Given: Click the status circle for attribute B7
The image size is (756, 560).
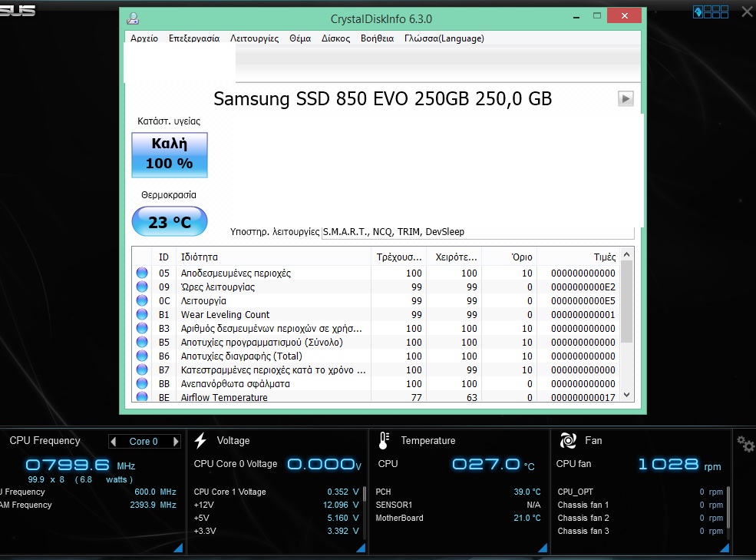Looking at the screenshot, I should [x=142, y=369].
